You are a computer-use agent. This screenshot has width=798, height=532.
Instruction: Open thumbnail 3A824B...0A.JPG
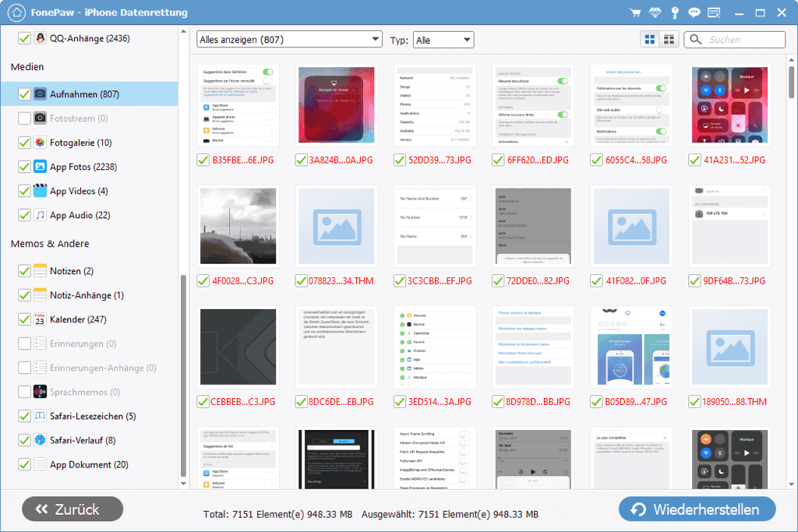point(337,105)
